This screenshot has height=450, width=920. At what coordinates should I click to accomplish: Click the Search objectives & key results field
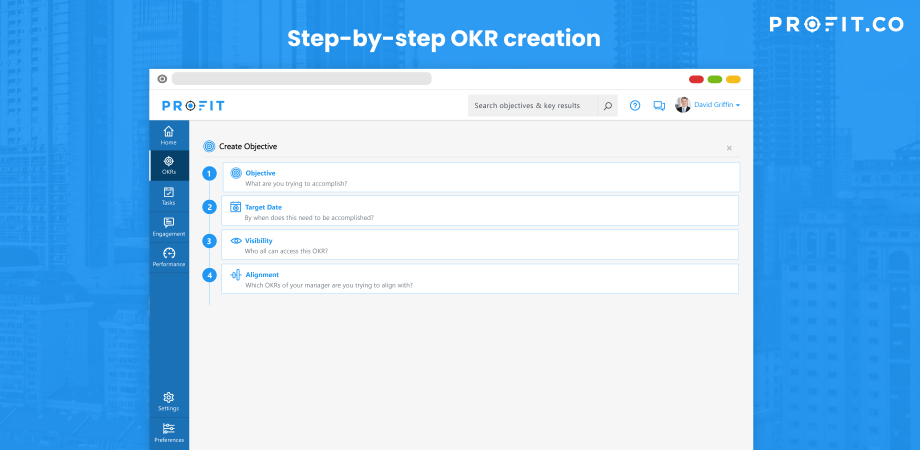coord(533,106)
